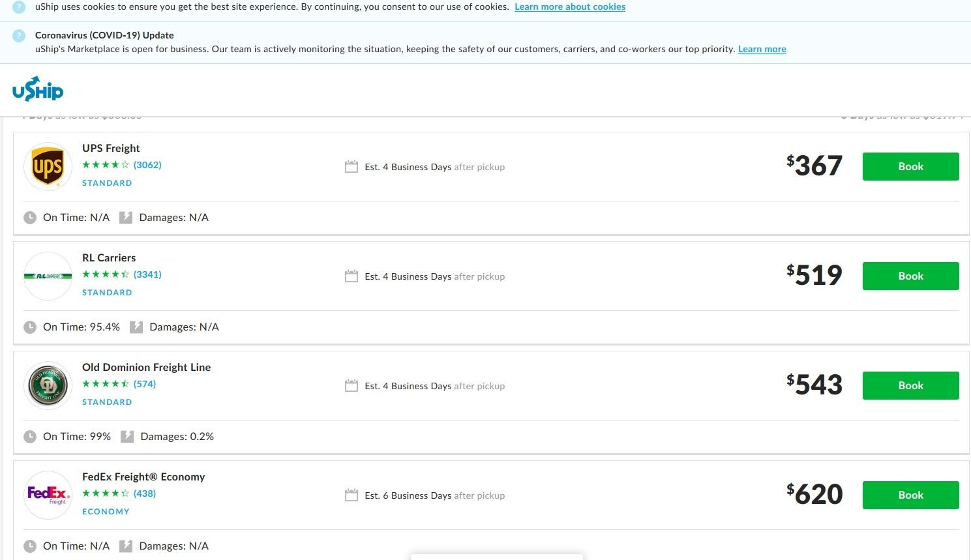This screenshot has height=560, width=971.
Task: Open the RL Carriers logo
Action: tap(48, 276)
